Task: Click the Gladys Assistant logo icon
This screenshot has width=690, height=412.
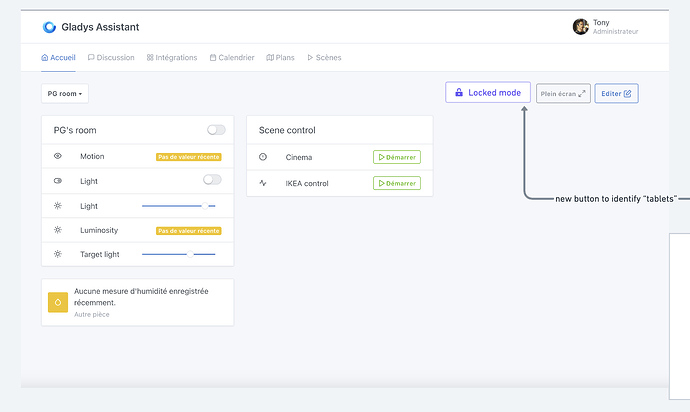Action: (50, 27)
